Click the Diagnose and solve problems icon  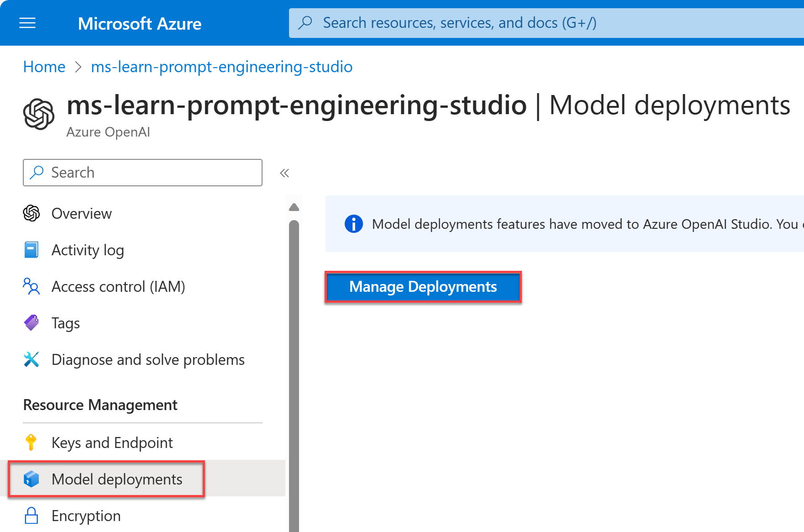click(x=31, y=359)
